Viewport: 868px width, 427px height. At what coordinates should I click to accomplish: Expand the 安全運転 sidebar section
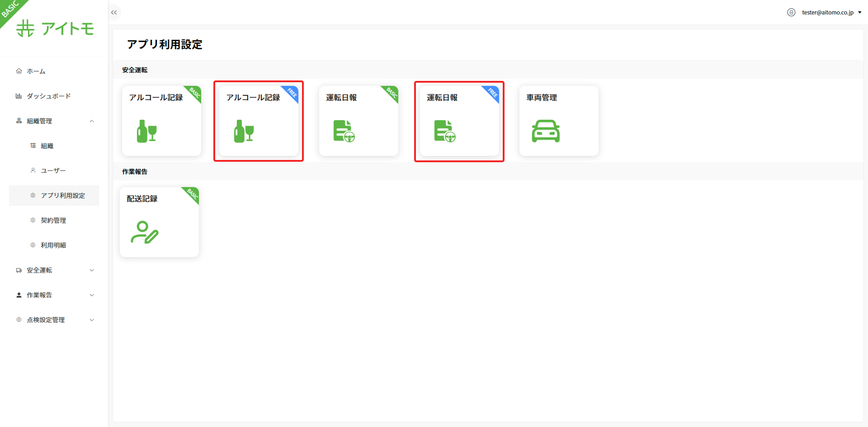pos(92,270)
